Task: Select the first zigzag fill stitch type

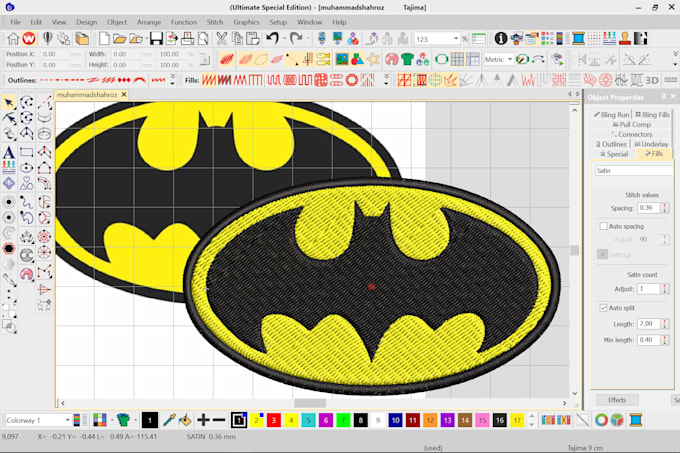Action: (x=209, y=80)
